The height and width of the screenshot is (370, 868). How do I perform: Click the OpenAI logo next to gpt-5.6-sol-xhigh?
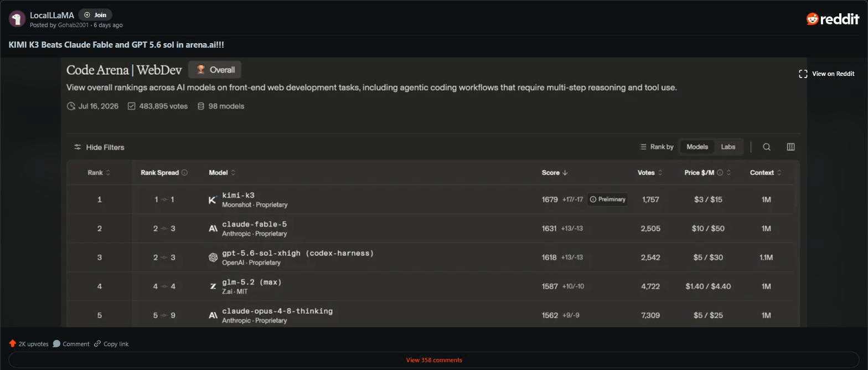(213, 258)
